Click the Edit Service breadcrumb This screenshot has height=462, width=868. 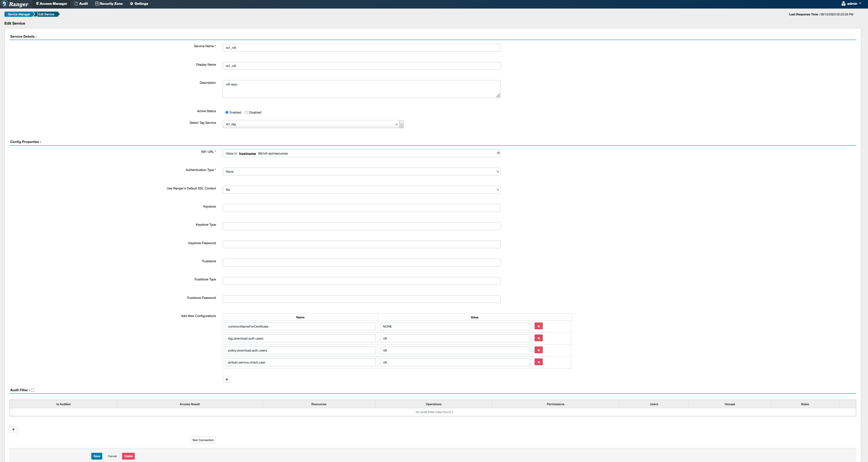[47, 14]
